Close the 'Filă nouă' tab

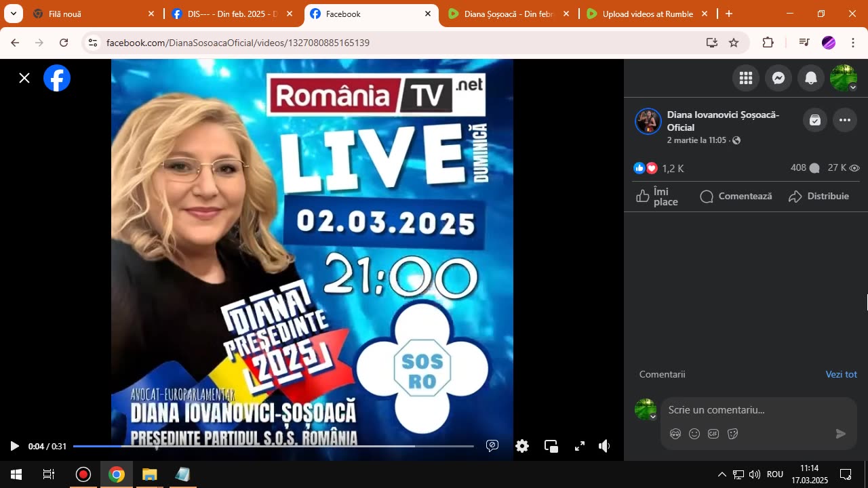[x=151, y=14]
